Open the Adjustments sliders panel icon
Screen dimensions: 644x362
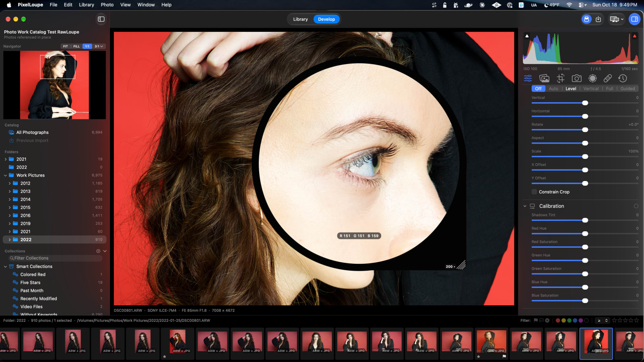point(528,78)
